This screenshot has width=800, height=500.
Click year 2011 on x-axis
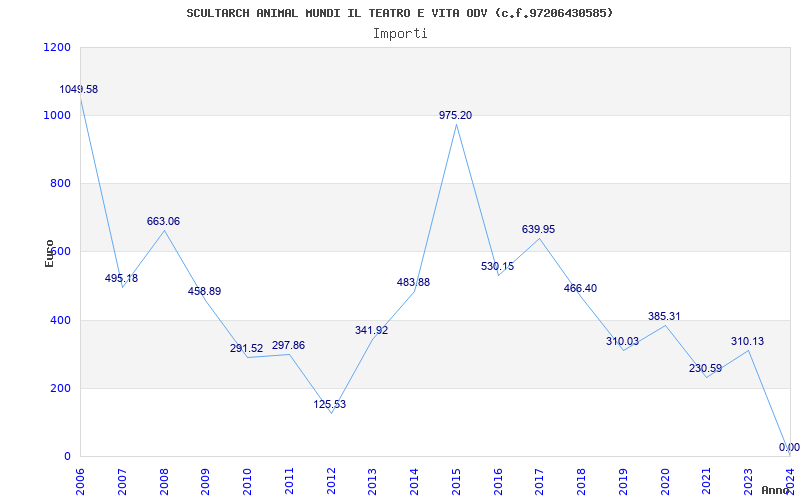[289, 482]
